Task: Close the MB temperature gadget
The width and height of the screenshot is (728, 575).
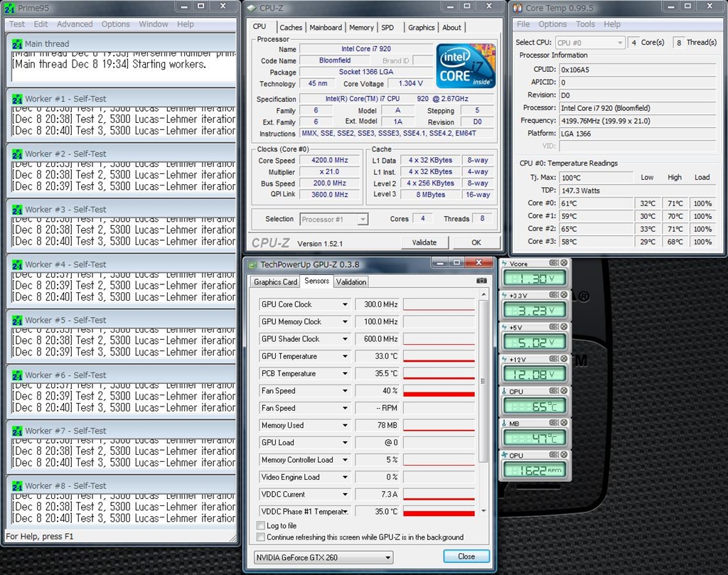Action: (x=564, y=424)
